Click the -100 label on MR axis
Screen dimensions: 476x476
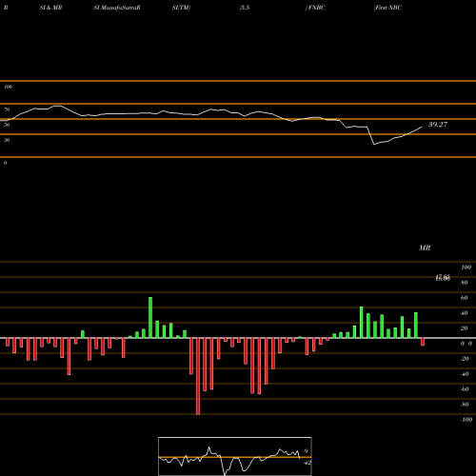(466, 420)
